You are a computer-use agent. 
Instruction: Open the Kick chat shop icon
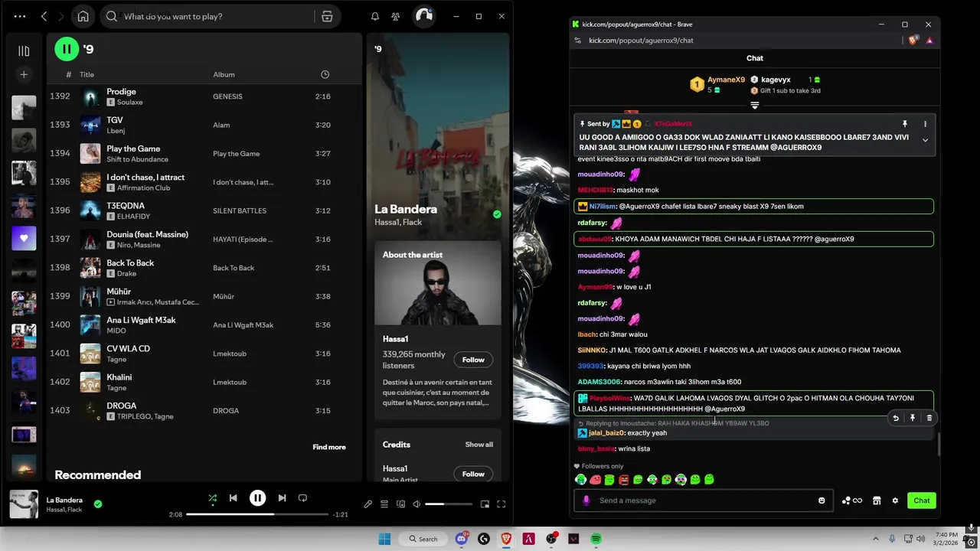pyautogui.click(x=877, y=500)
